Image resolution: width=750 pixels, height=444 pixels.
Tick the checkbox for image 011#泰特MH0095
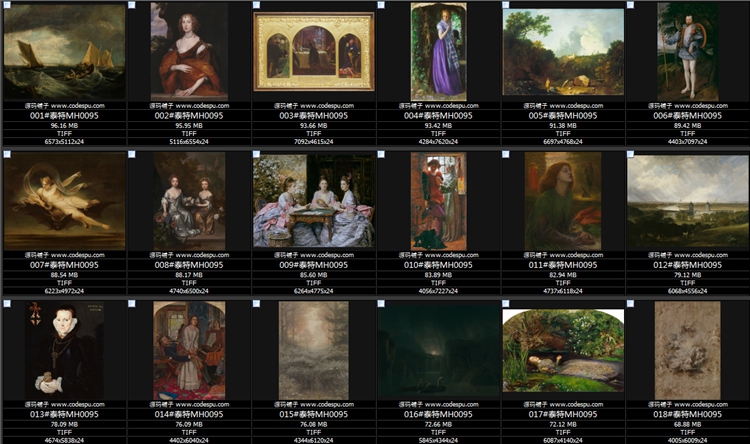click(x=506, y=154)
